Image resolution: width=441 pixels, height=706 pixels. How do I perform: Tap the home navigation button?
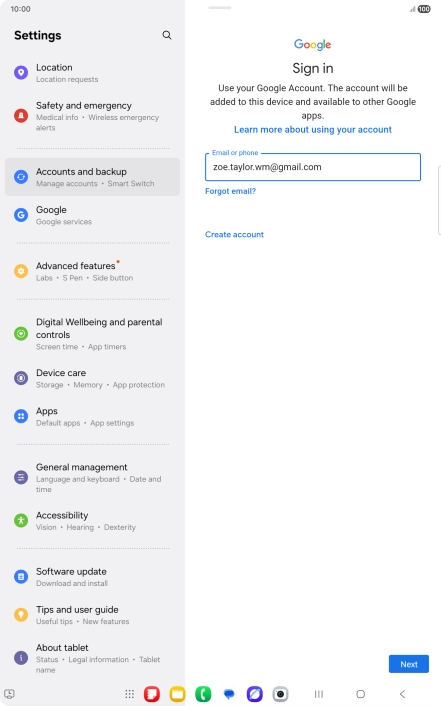tap(360, 694)
